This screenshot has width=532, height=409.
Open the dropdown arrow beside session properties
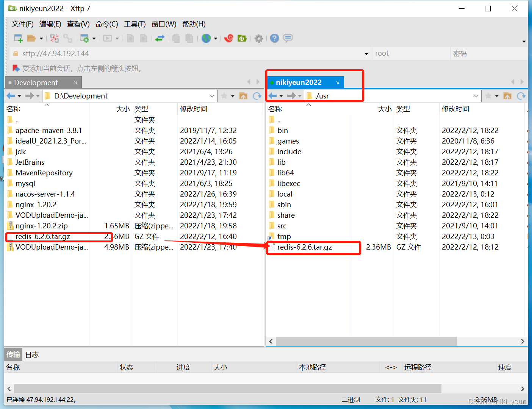(x=94, y=39)
